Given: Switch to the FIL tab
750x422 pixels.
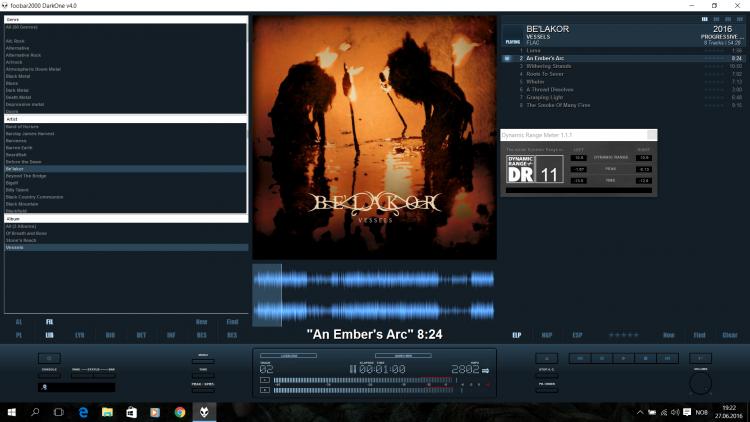Looking at the screenshot, I should click(x=49, y=322).
